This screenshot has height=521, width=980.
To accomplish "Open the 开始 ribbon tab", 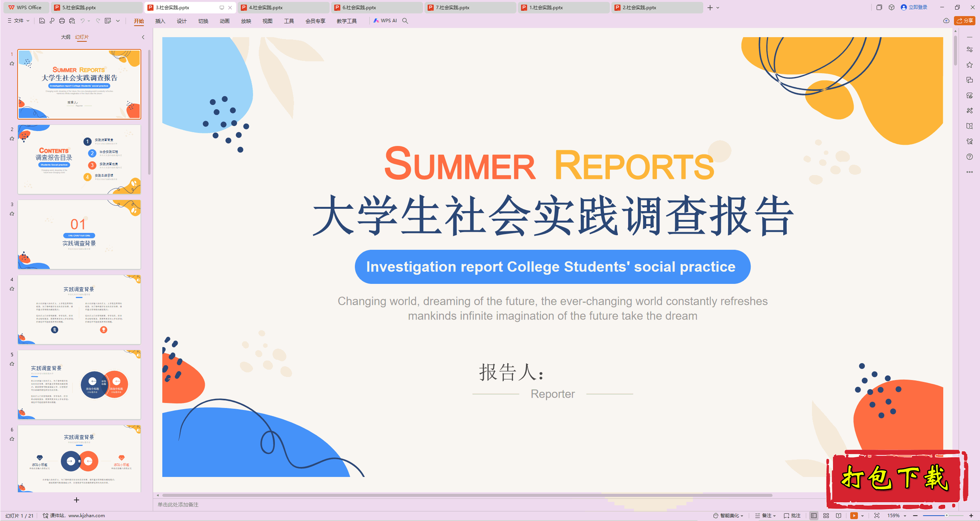I will pyautogui.click(x=139, y=21).
